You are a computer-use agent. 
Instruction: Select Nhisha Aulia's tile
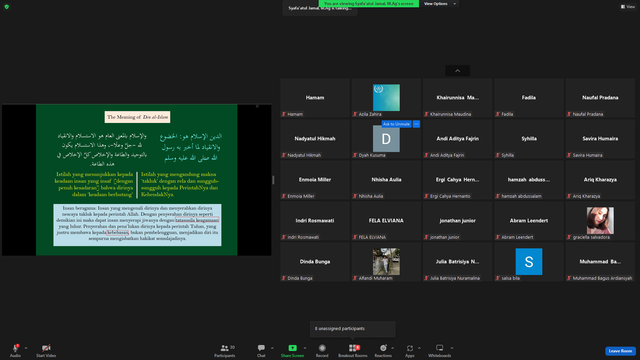386,180
